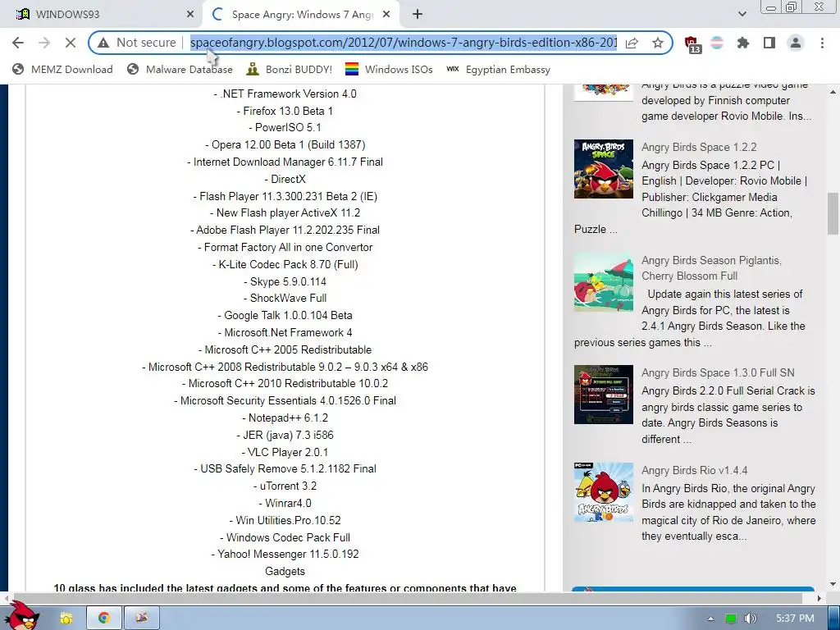Click the Angry Birds Rio thumbnail
Viewport: 840px width, 630px height.
pyautogui.click(x=603, y=492)
